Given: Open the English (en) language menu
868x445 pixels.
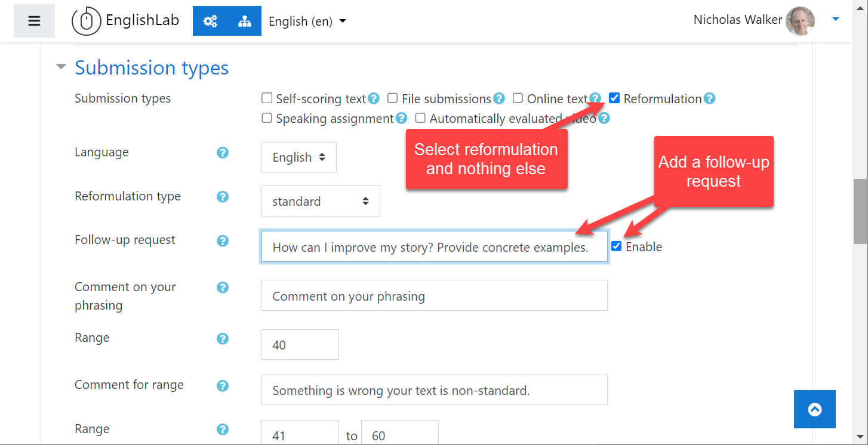Looking at the screenshot, I should (x=307, y=21).
